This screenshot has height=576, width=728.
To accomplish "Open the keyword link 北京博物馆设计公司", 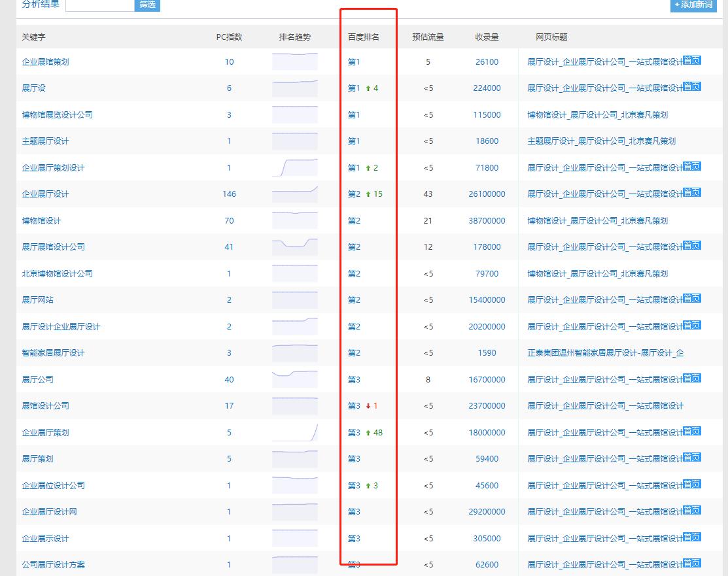I will 57,274.
